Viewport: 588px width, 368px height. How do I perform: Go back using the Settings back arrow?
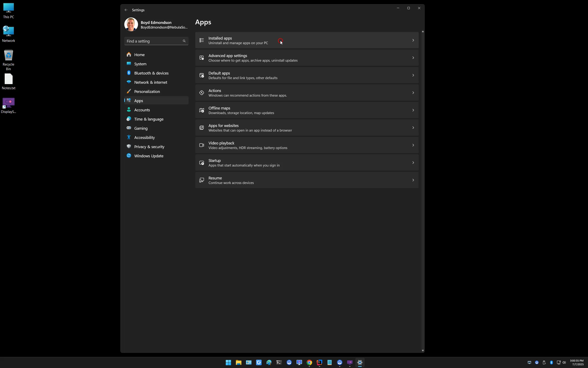[x=126, y=10]
